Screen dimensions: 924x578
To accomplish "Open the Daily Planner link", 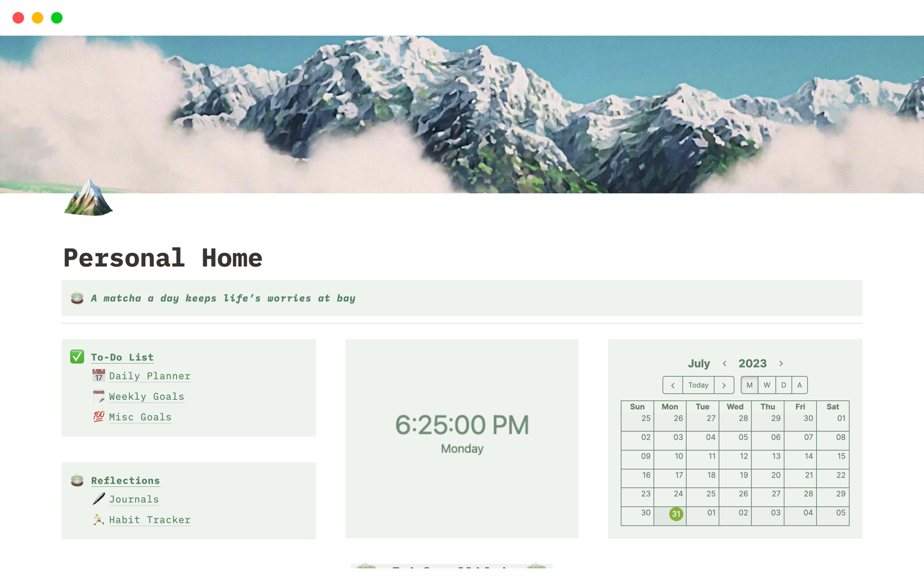I will (x=150, y=376).
